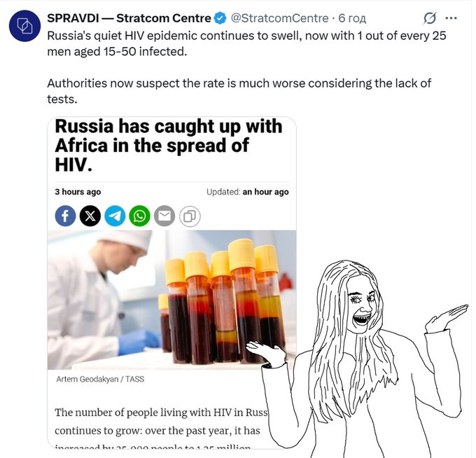
Task: Open the tweet's three-dot more menu
Action: coord(451,18)
